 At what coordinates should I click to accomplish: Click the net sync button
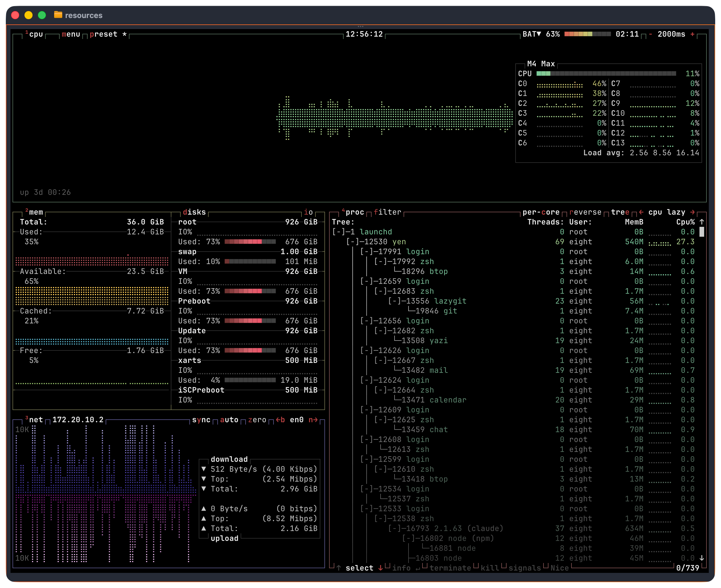click(x=201, y=420)
